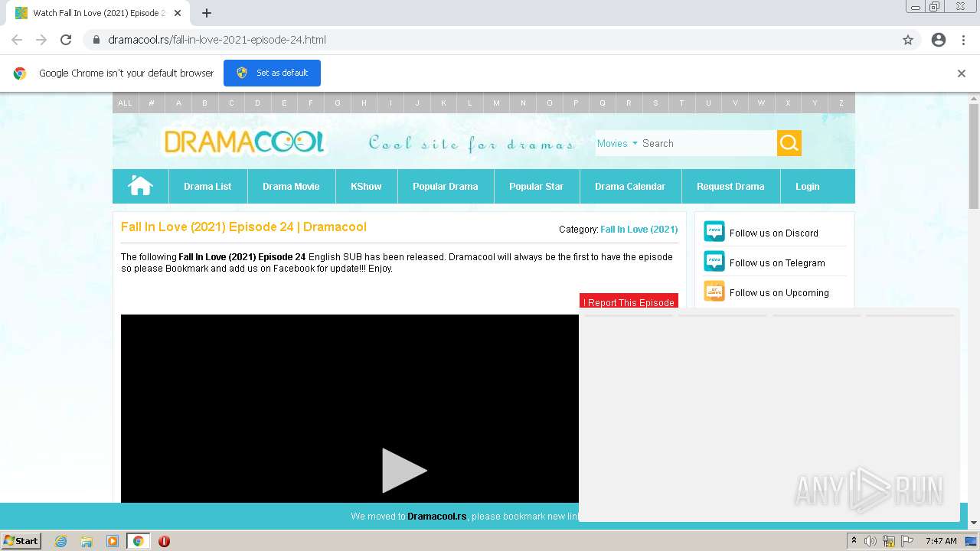Set Chrome as default browser
Image resolution: width=980 pixels, height=551 pixels.
[x=272, y=73]
